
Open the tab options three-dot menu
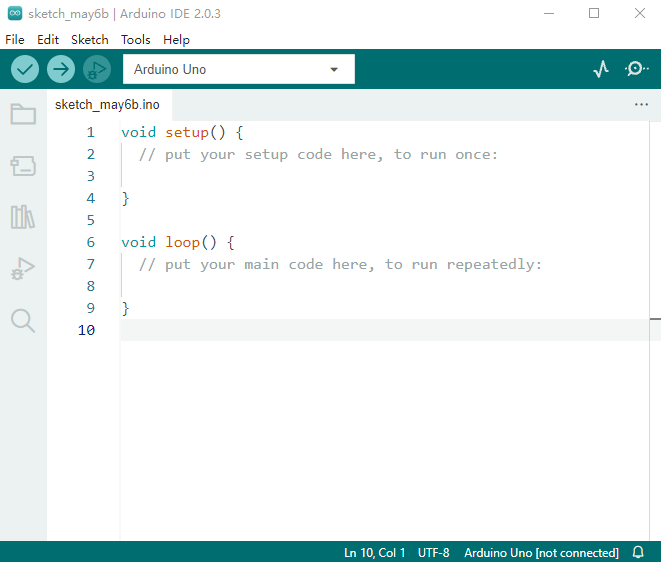[x=641, y=105]
